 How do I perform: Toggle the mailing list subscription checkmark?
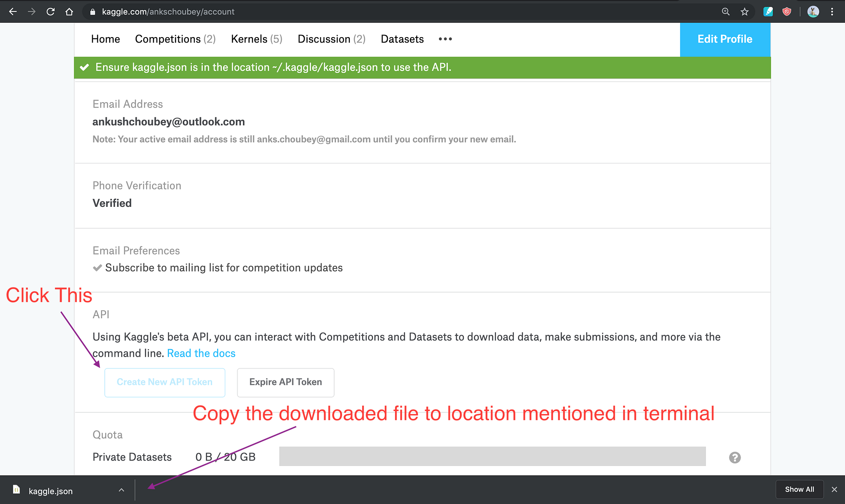(98, 268)
